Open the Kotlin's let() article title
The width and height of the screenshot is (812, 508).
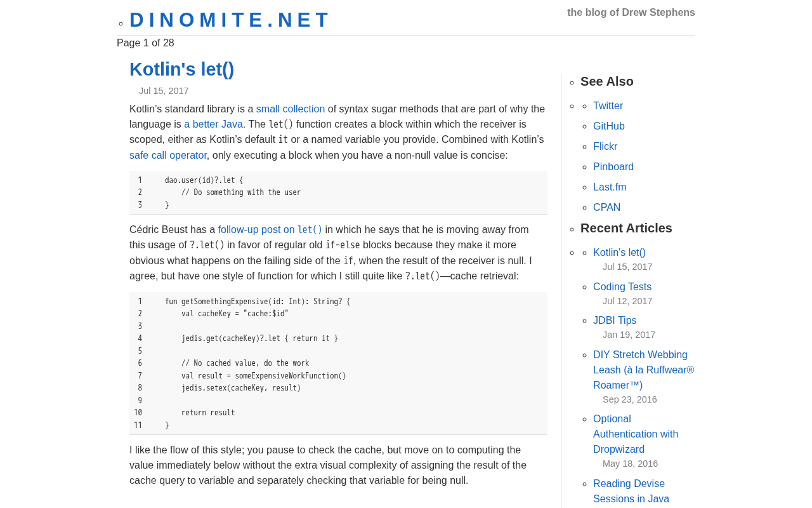182,69
